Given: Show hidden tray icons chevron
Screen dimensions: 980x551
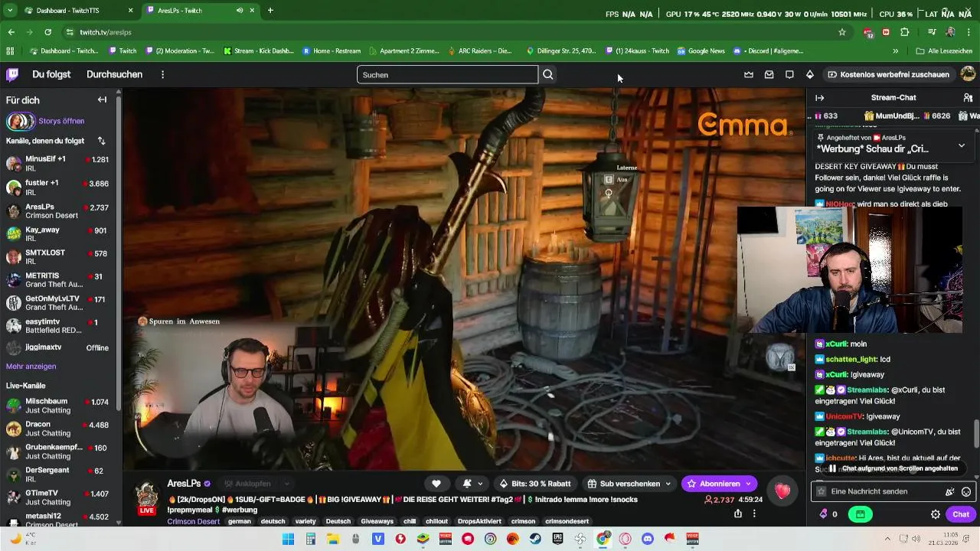Looking at the screenshot, I should (x=887, y=539).
